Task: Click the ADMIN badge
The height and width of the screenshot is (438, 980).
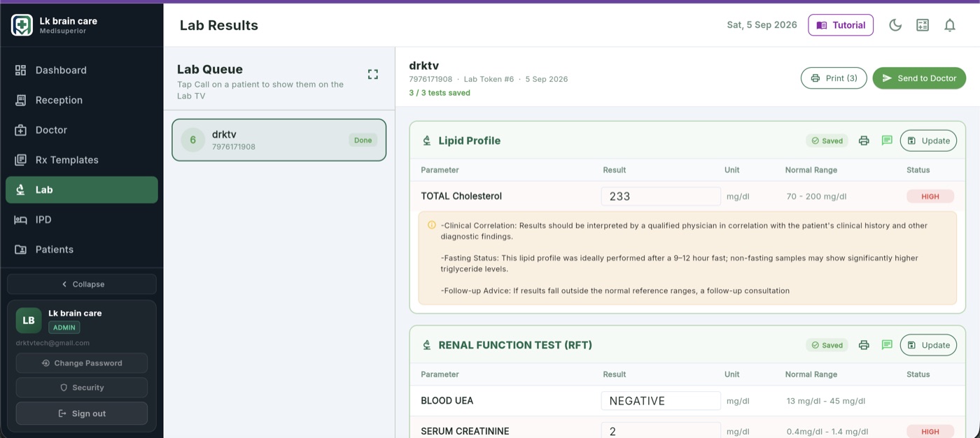Action: [64, 327]
